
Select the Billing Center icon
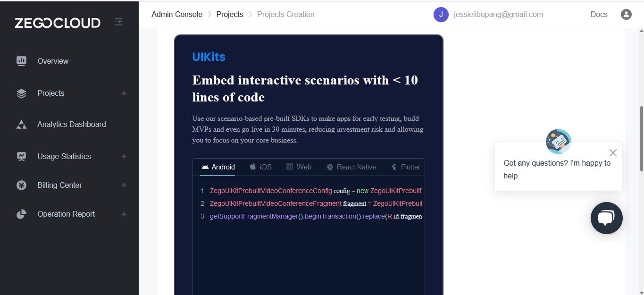click(x=21, y=185)
